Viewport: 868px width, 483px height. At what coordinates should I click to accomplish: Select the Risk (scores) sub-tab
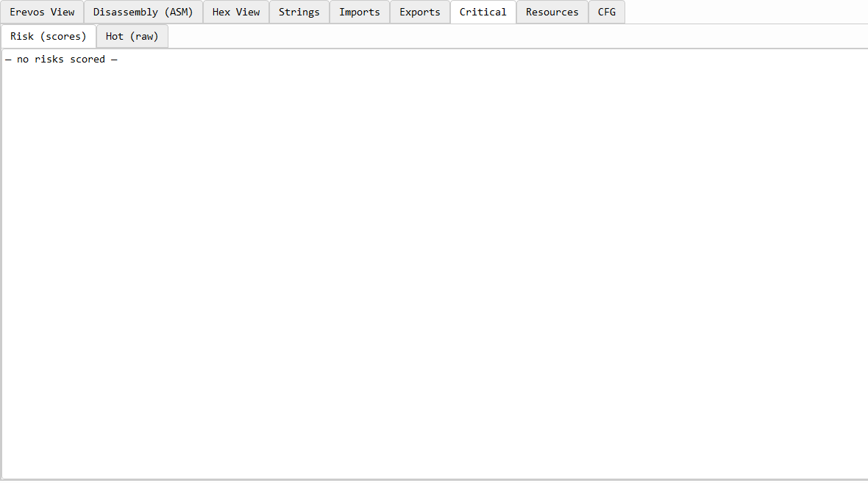(49, 37)
